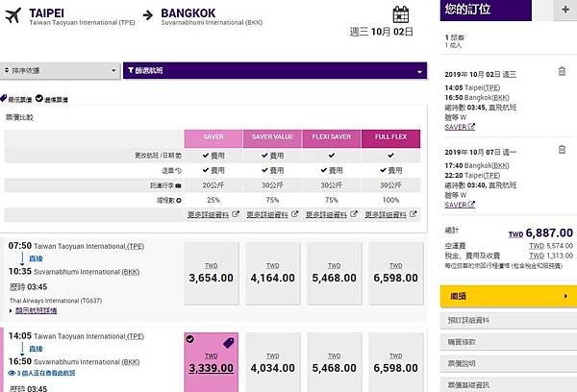Click the arrow between TAIPEI and BANGKOK
Image resolution: width=577 pixels, height=392 pixels.
click(148, 15)
